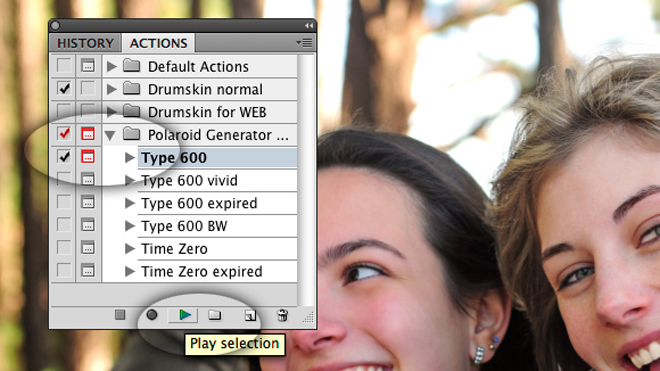Create a new action

[x=250, y=315]
